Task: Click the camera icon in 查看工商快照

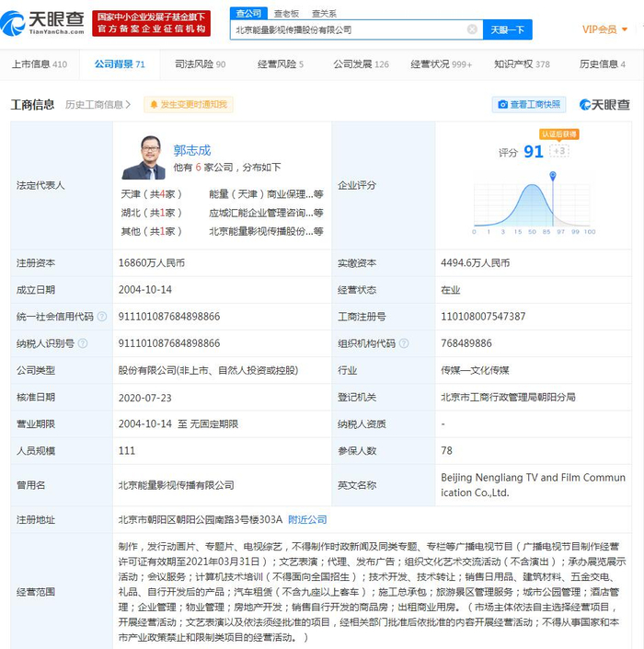Action: (502, 105)
